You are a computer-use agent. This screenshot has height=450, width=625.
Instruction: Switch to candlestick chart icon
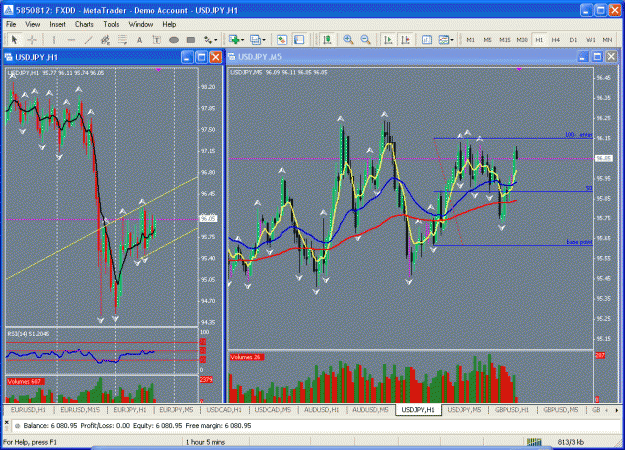[x=327, y=39]
